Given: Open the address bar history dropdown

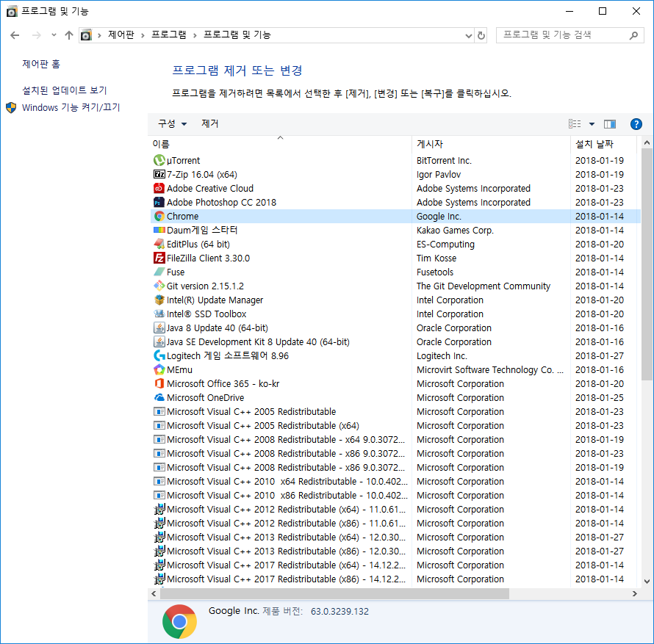Looking at the screenshot, I should pos(468,36).
